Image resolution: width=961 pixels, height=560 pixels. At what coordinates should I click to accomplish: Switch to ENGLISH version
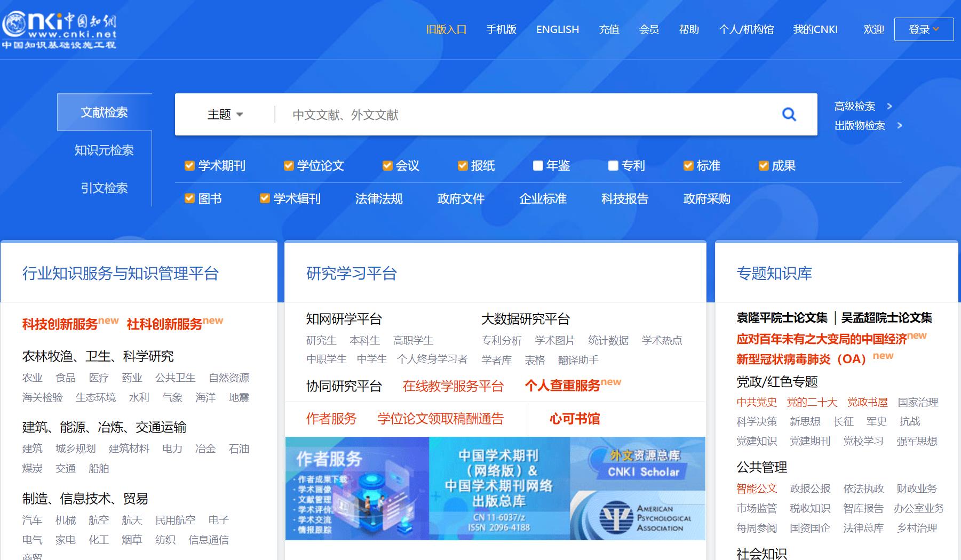tap(558, 29)
